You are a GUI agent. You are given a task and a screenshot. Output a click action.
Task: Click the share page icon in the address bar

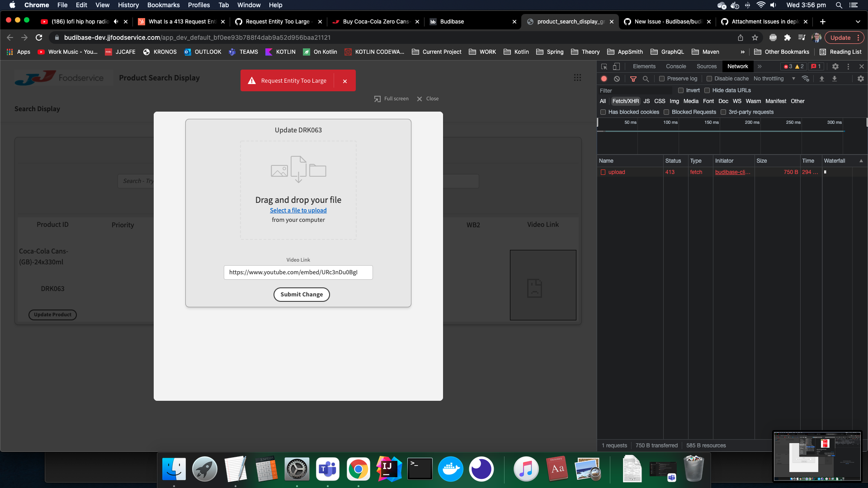(741, 38)
